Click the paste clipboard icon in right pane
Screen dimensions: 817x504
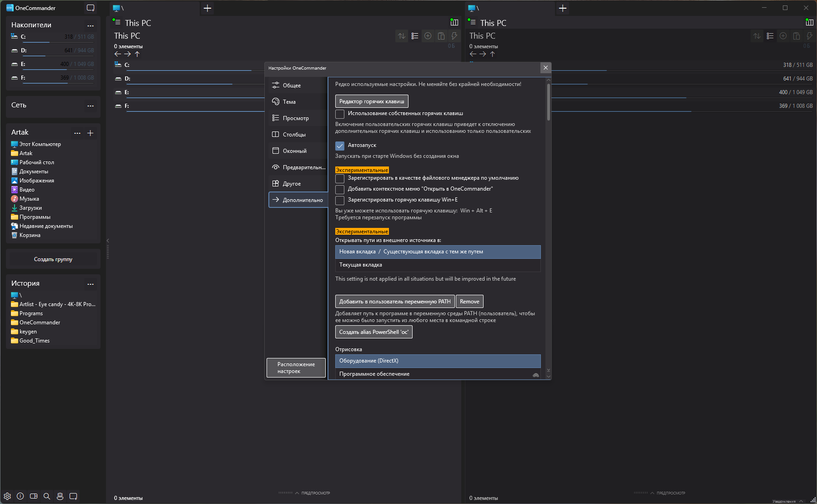point(796,36)
